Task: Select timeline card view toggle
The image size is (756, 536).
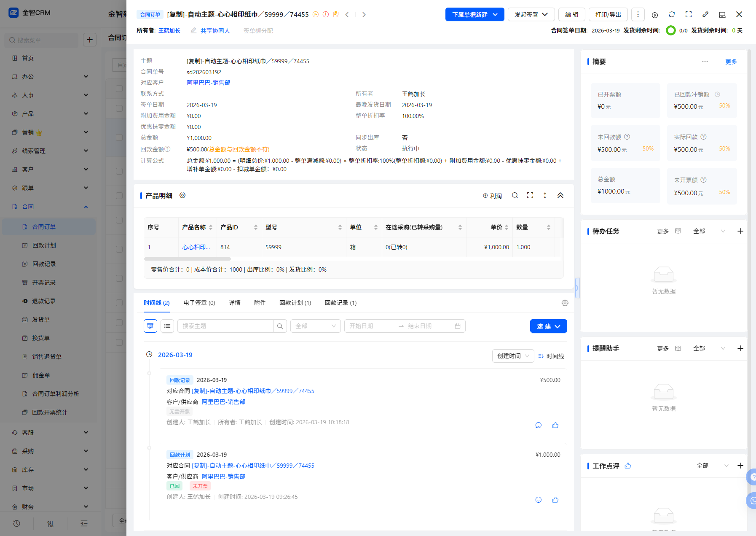Action: point(150,326)
